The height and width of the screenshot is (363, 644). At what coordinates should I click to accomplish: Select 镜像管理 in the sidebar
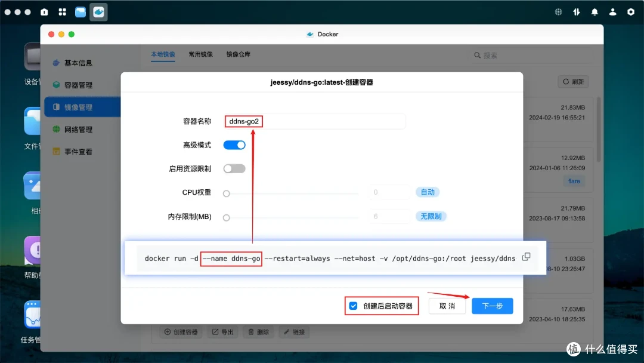click(82, 107)
